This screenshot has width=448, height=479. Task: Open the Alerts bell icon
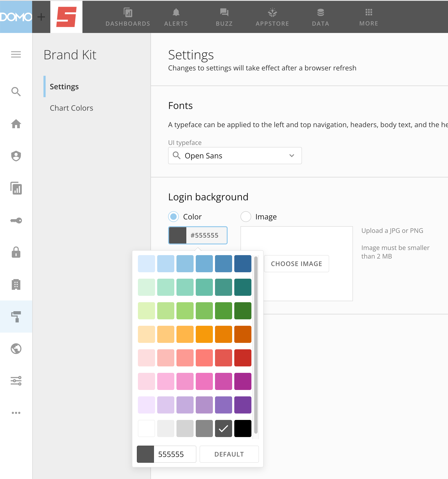pyautogui.click(x=176, y=13)
